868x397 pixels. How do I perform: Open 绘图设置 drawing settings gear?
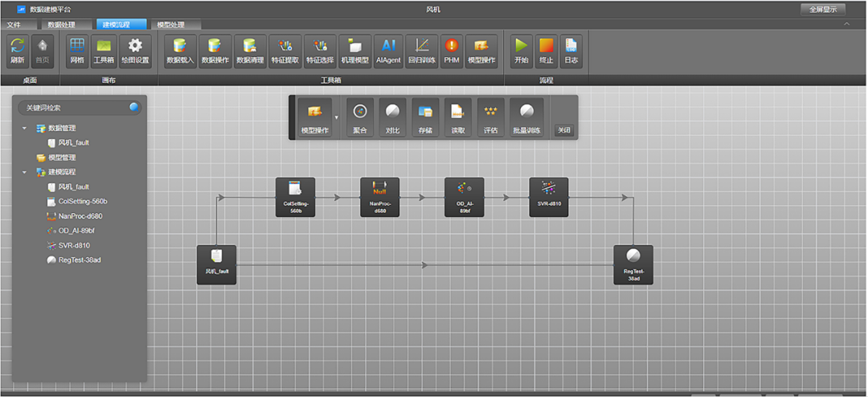(135, 51)
